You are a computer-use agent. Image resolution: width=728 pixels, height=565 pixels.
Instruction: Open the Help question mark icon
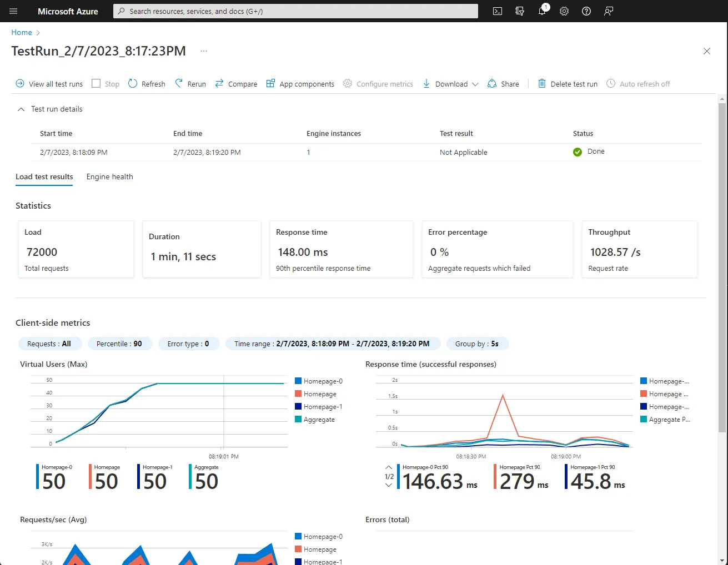click(586, 11)
